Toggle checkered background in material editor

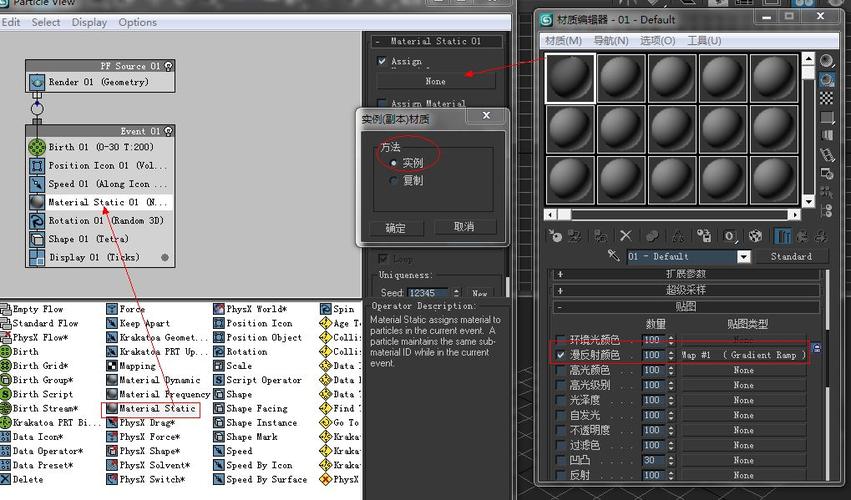(827, 98)
